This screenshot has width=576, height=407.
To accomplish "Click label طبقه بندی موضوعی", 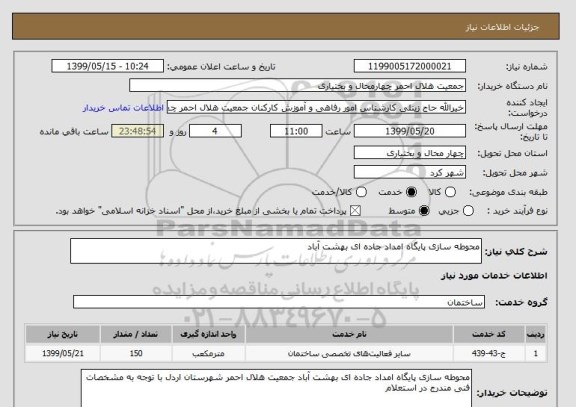I will (x=508, y=192).
